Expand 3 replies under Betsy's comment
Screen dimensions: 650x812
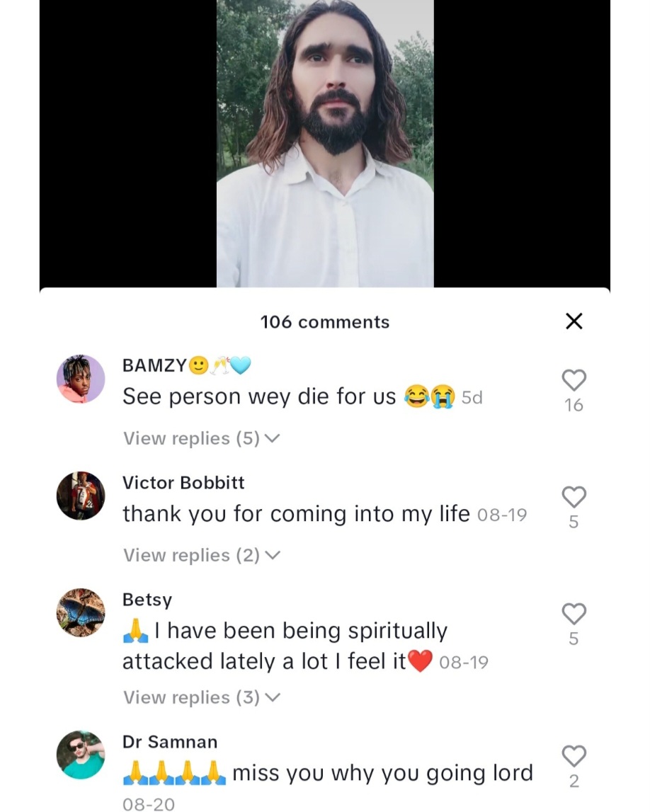click(x=201, y=698)
